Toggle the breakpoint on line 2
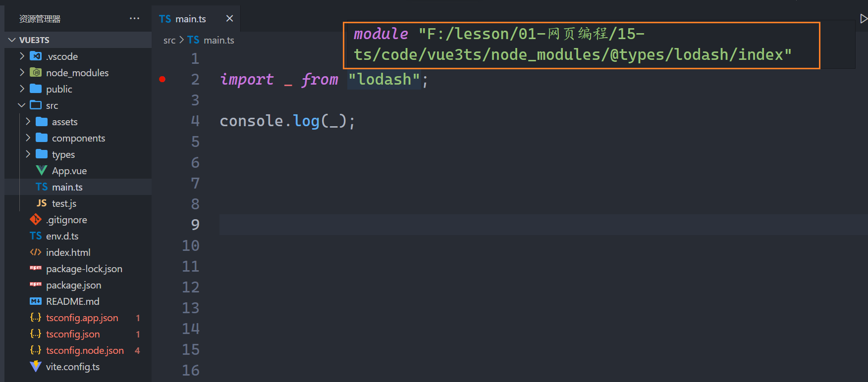This screenshot has width=868, height=382. pyautogui.click(x=162, y=79)
